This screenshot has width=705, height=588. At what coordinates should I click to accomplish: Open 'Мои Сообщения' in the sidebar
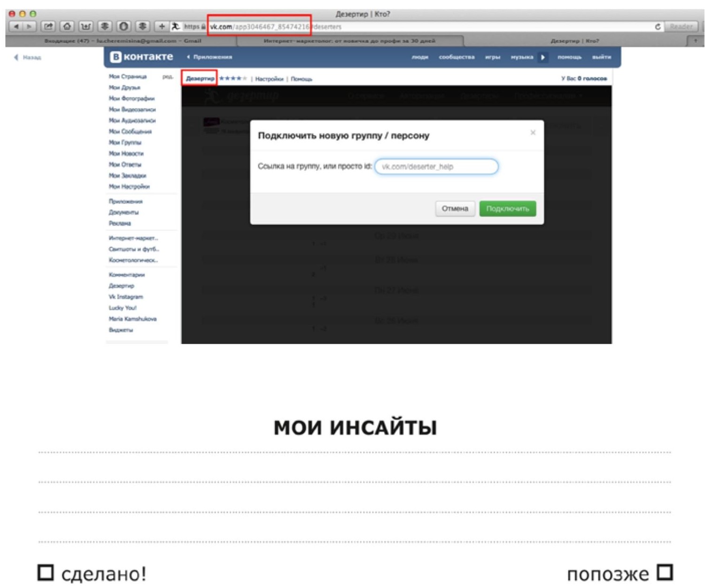coord(130,132)
